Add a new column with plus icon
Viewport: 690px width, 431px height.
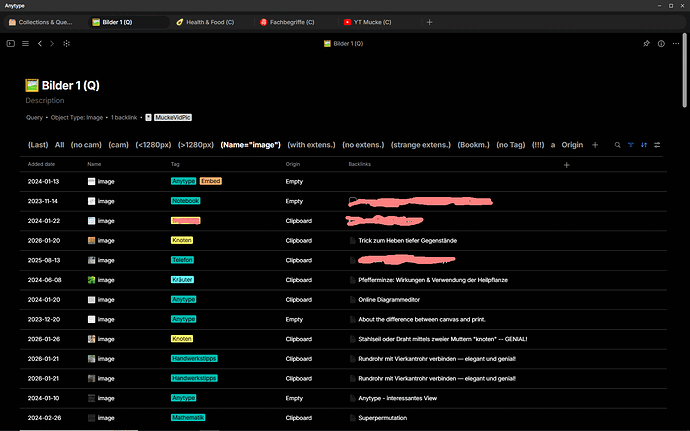point(567,165)
